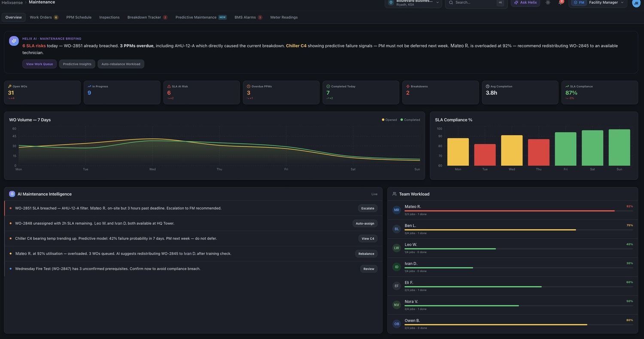Screen dimensions: 644x339
Task: Open the PPM Schedule tab
Action: point(79,17)
